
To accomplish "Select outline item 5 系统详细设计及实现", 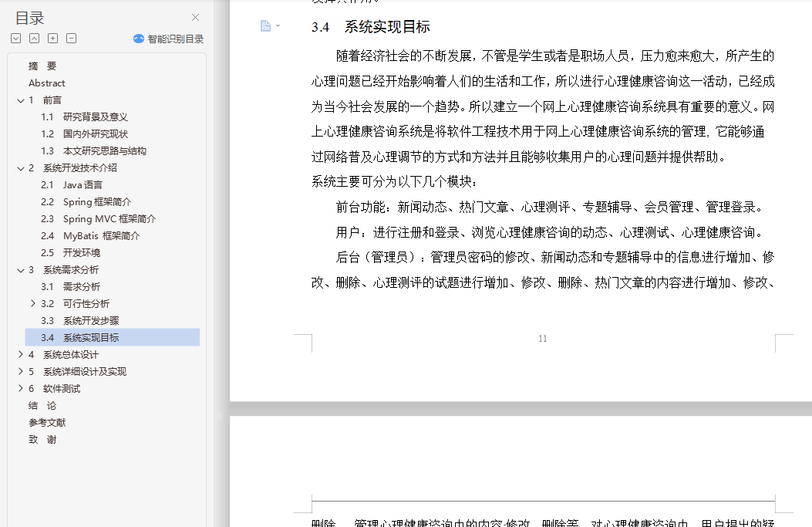I will point(77,372).
